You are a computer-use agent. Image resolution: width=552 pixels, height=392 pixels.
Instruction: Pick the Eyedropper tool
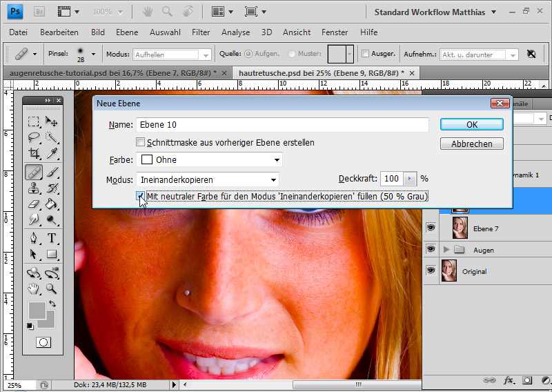[x=52, y=154]
